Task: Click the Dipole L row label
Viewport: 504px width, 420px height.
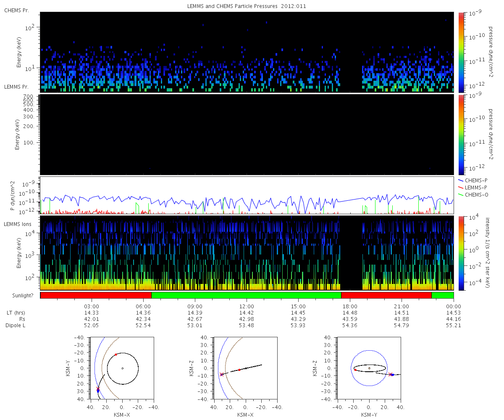Action: (16, 325)
